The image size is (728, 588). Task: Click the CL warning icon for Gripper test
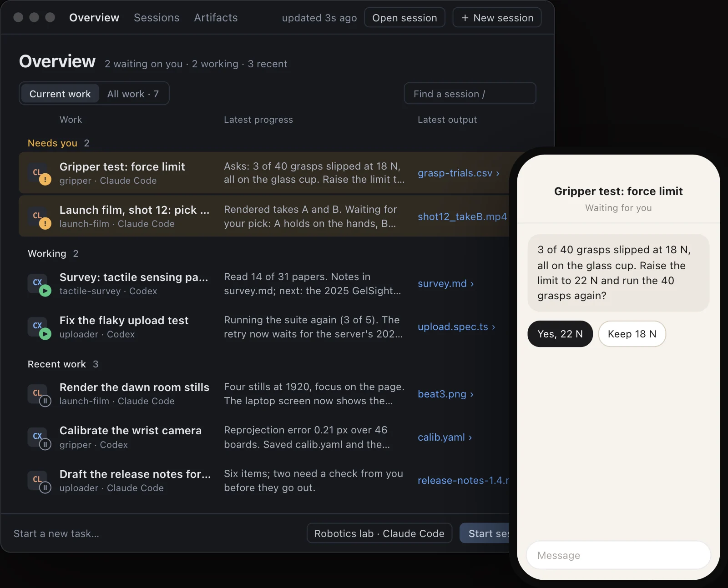tap(39, 173)
